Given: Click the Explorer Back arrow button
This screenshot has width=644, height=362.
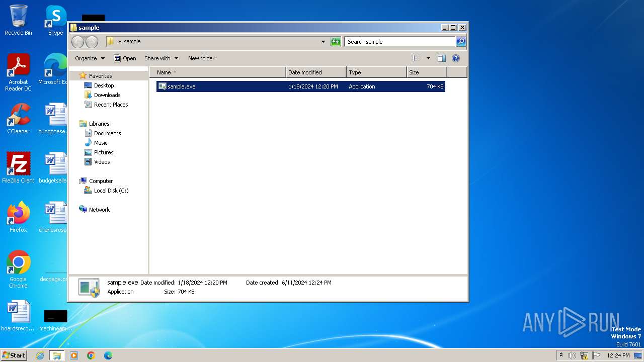Looking at the screenshot, I should tap(77, 42).
